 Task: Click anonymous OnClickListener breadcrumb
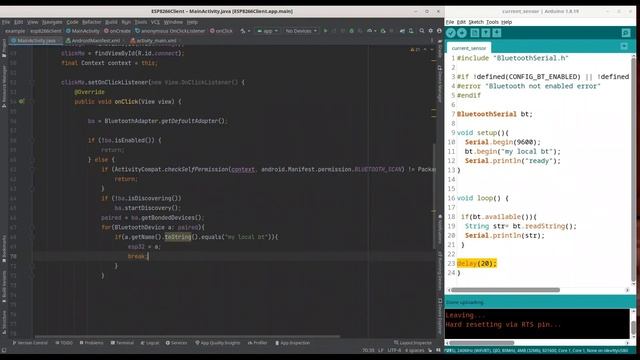[x=170, y=31]
